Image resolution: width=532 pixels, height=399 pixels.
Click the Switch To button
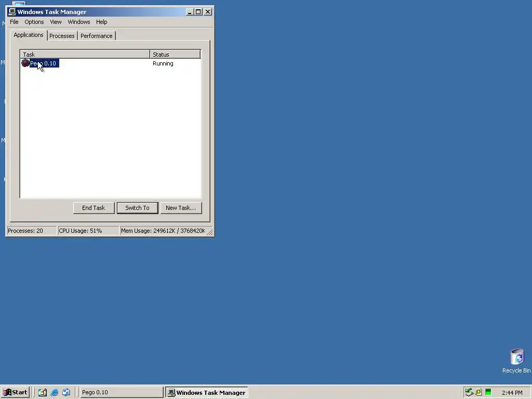click(137, 208)
